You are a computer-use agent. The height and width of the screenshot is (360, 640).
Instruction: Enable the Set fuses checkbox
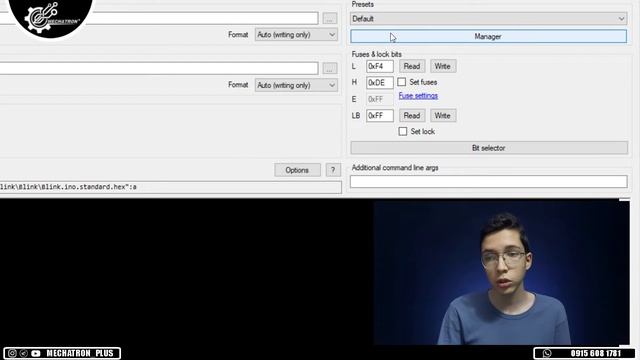click(x=402, y=82)
